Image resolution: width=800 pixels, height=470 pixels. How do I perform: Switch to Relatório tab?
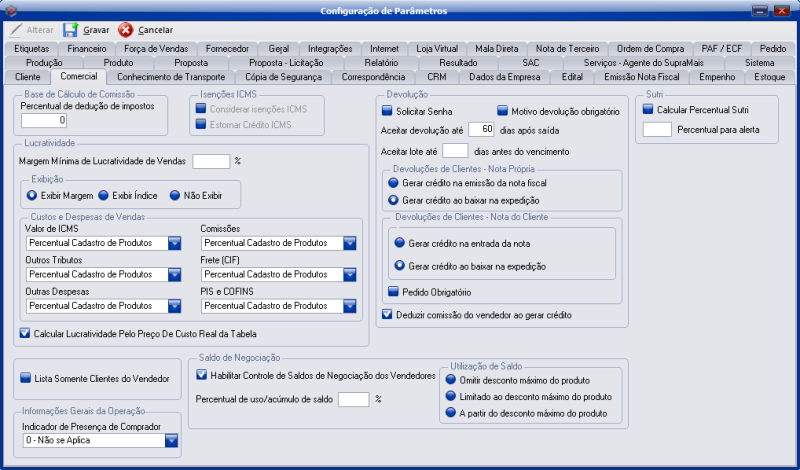point(381,63)
